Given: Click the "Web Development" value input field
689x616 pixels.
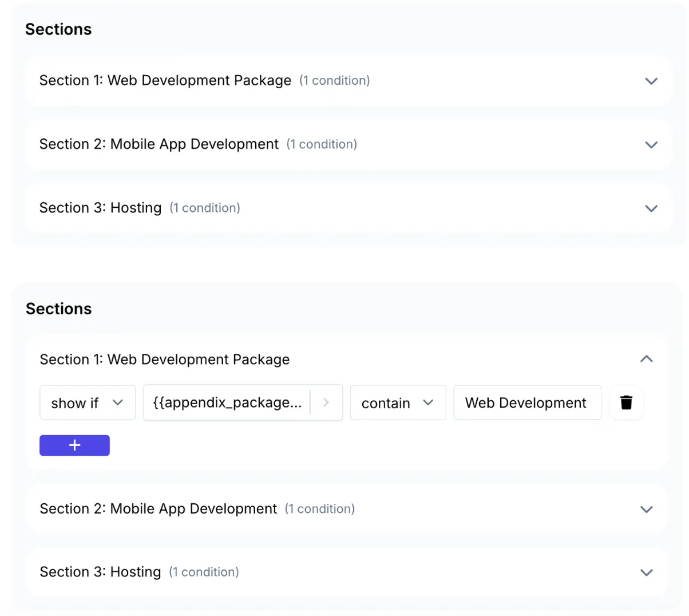Looking at the screenshot, I should coord(526,402).
